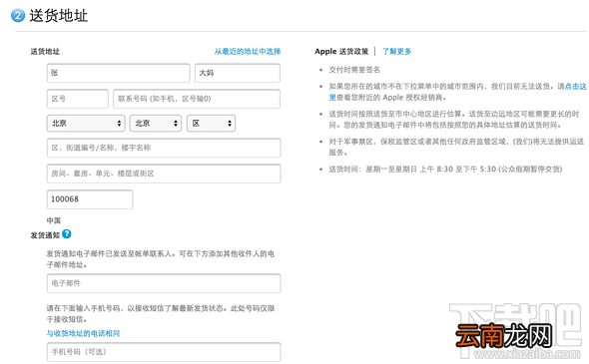The height and width of the screenshot is (364, 589).
Task: Click the 发货通知 section label
Action: coord(45,235)
